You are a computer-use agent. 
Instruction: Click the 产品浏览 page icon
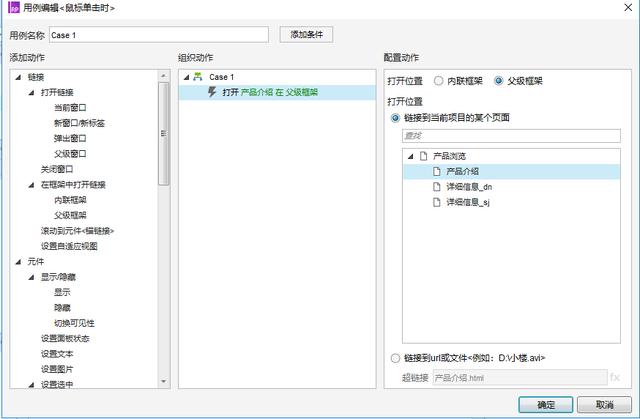tap(424, 156)
